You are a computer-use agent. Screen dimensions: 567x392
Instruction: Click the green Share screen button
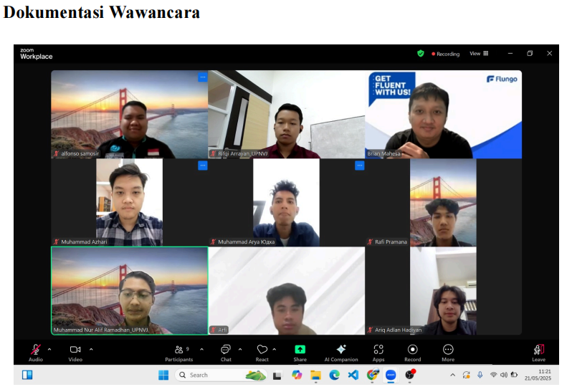click(x=300, y=350)
